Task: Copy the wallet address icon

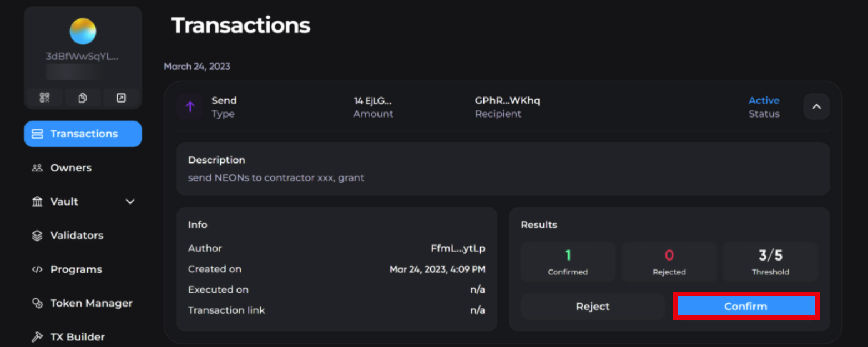Action: [x=83, y=98]
